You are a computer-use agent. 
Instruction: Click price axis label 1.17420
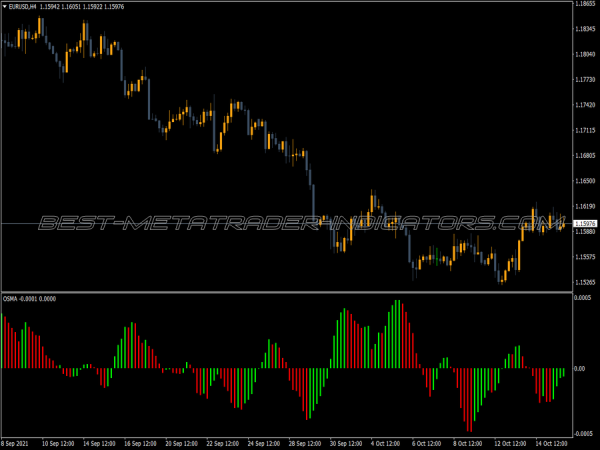[x=585, y=105]
